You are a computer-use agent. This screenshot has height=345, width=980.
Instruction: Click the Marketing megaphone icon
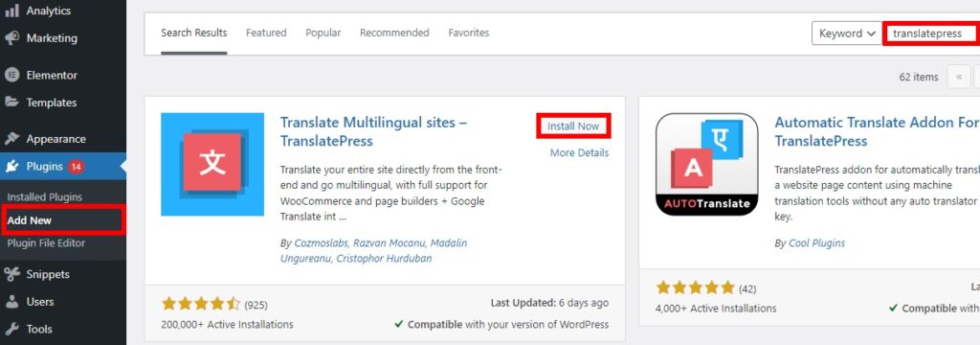(11, 38)
